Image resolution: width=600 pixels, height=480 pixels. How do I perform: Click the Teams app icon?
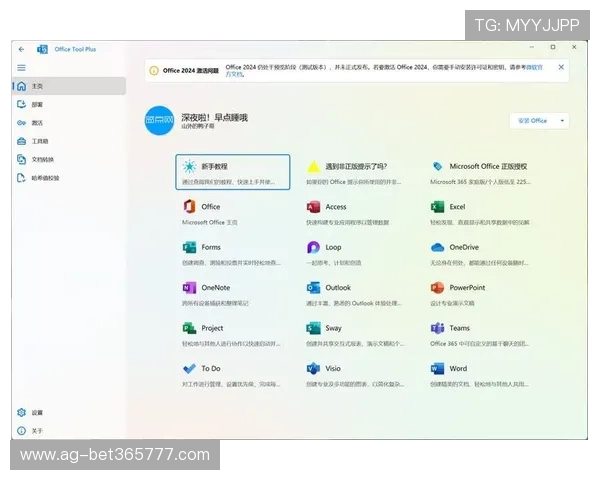tap(437, 328)
